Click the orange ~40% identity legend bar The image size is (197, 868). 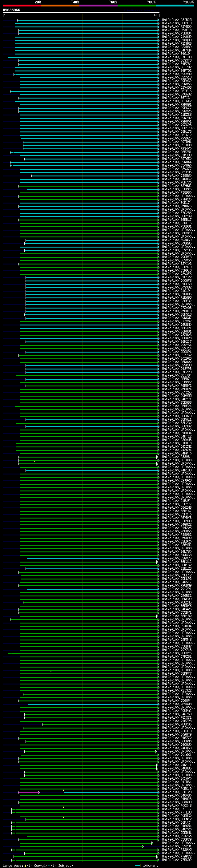60,6
